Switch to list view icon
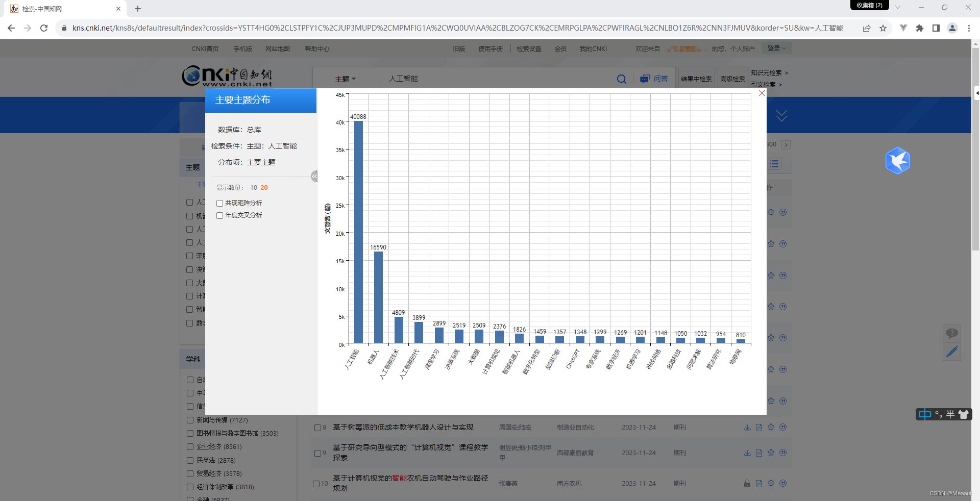 [775, 164]
